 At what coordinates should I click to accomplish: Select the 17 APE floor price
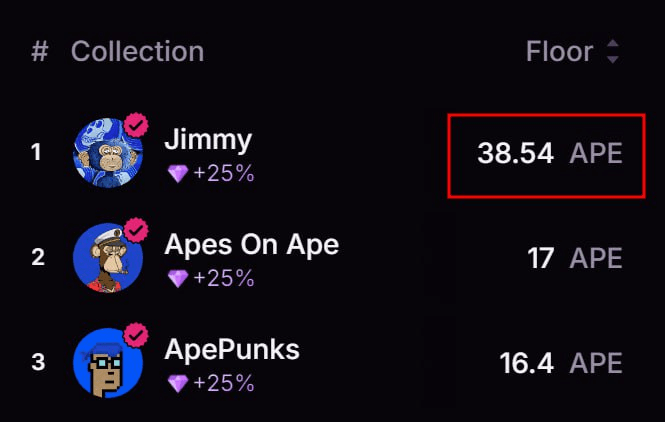coord(574,259)
